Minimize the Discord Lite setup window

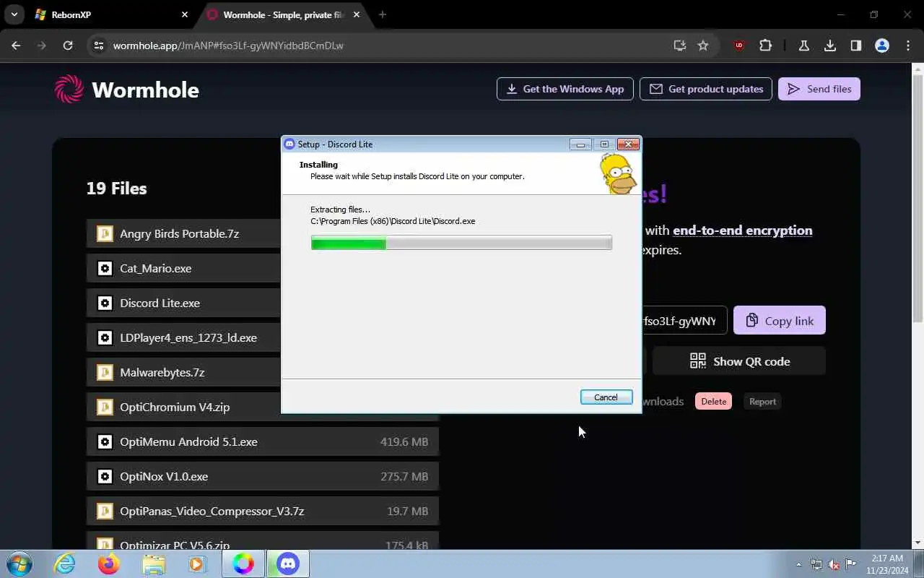580,144
